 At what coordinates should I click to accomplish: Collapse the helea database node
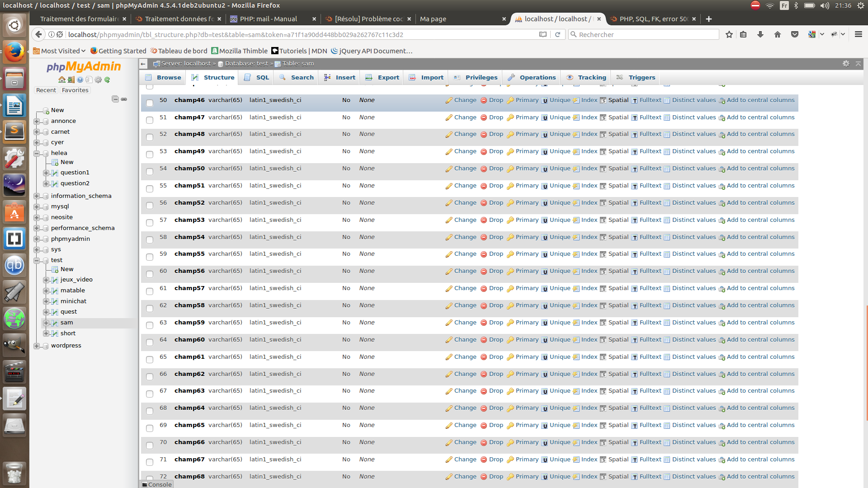(37, 153)
